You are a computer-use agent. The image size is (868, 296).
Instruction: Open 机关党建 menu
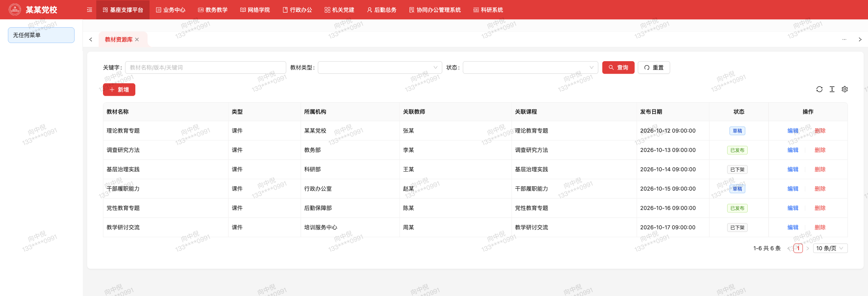coord(339,10)
